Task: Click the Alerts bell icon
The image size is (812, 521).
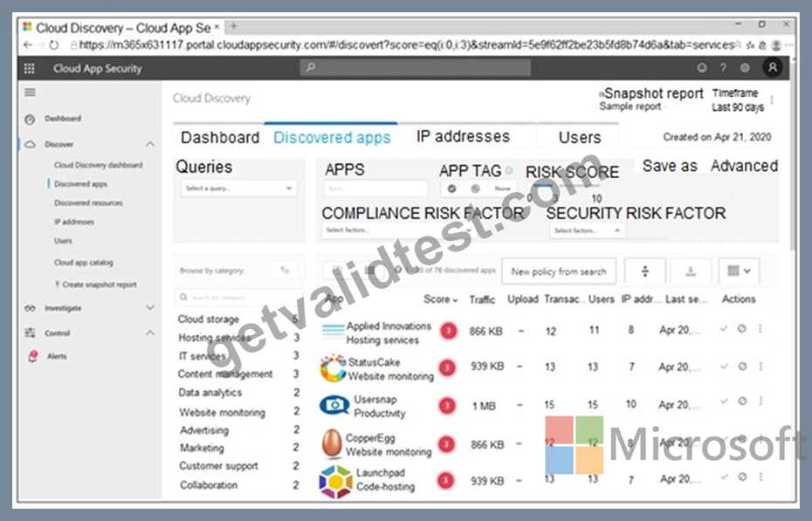Action: pos(32,356)
